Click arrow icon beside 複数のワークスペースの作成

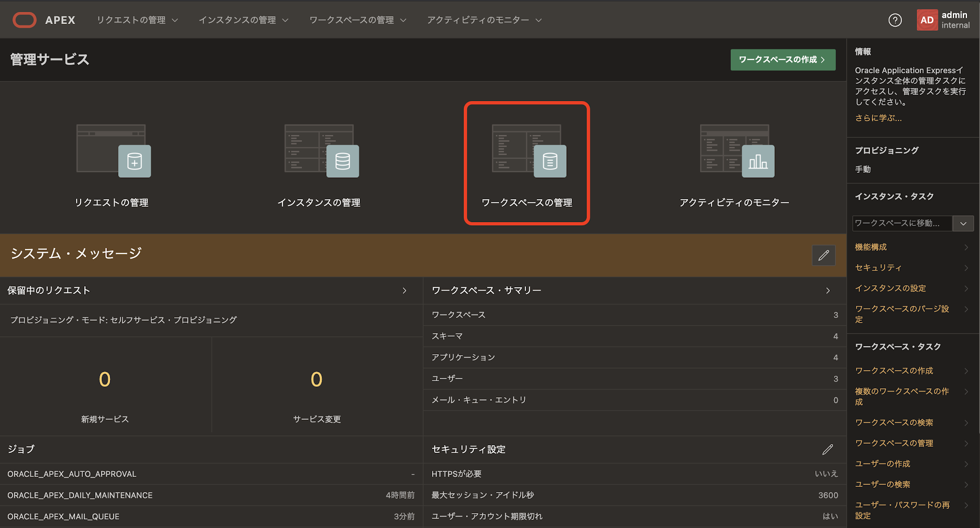pos(966,392)
